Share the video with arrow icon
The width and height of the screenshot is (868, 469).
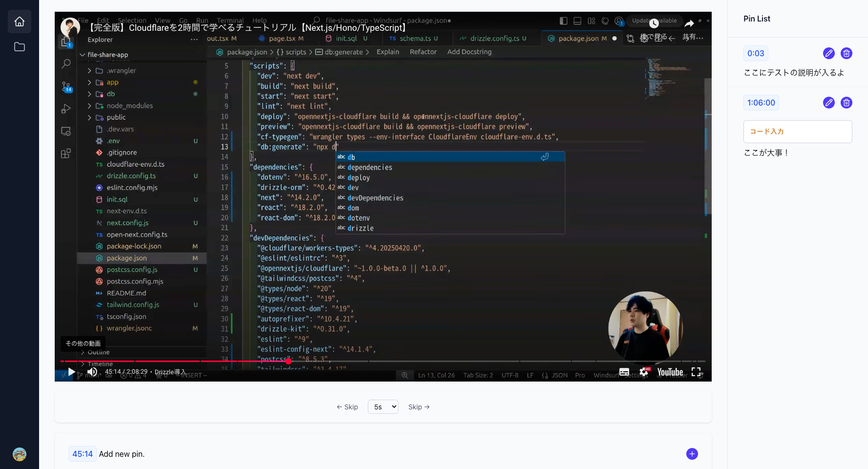point(689,23)
